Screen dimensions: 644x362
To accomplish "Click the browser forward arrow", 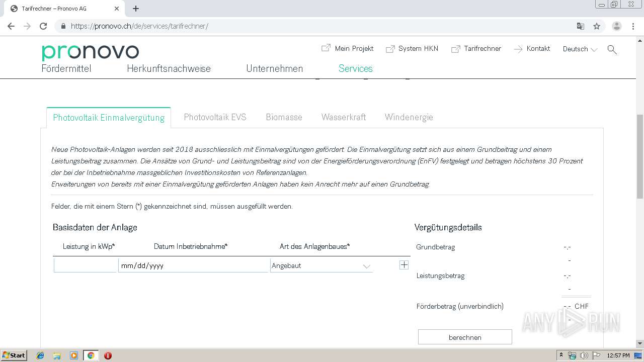I will click(27, 26).
